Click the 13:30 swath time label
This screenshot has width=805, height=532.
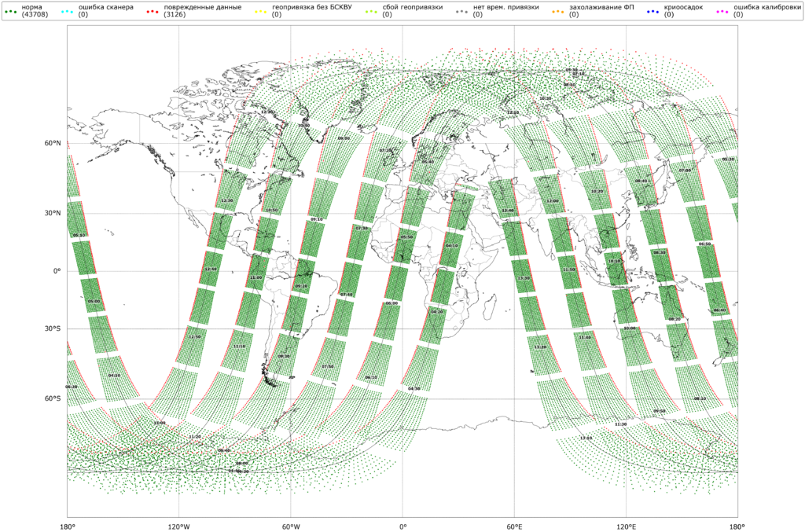tap(524, 278)
